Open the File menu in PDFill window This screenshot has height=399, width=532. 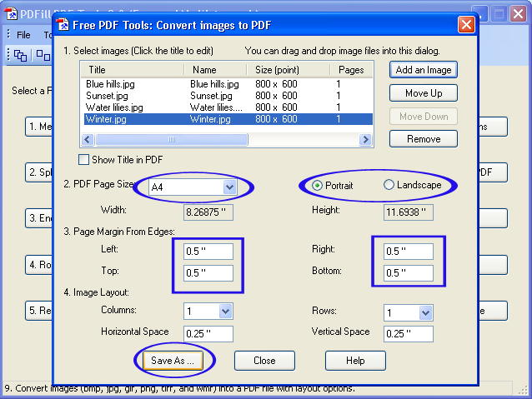23,35
